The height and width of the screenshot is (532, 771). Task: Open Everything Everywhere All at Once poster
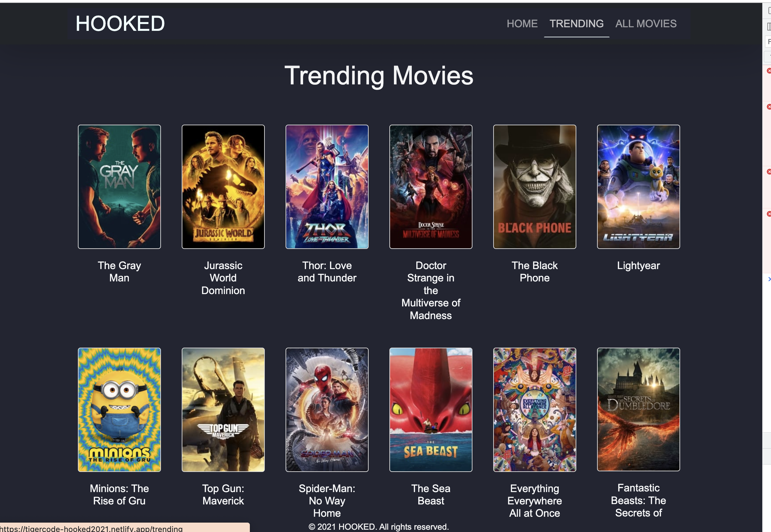(x=534, y=410)
